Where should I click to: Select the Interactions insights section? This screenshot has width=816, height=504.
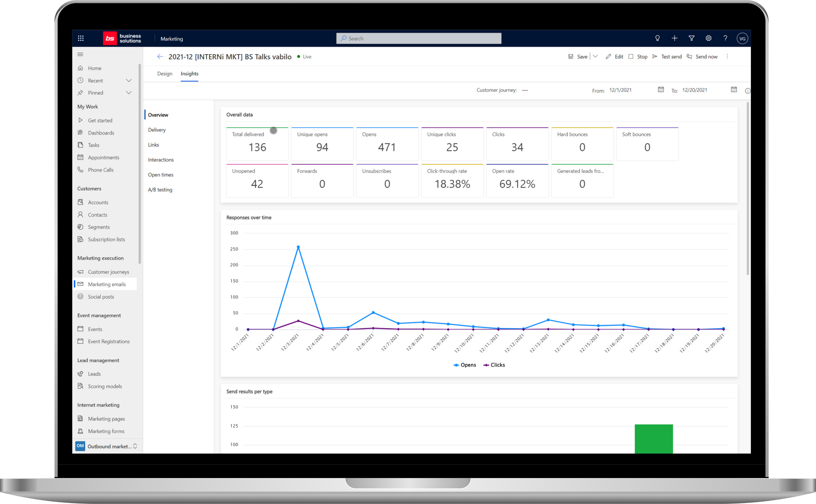pos(161,160)
